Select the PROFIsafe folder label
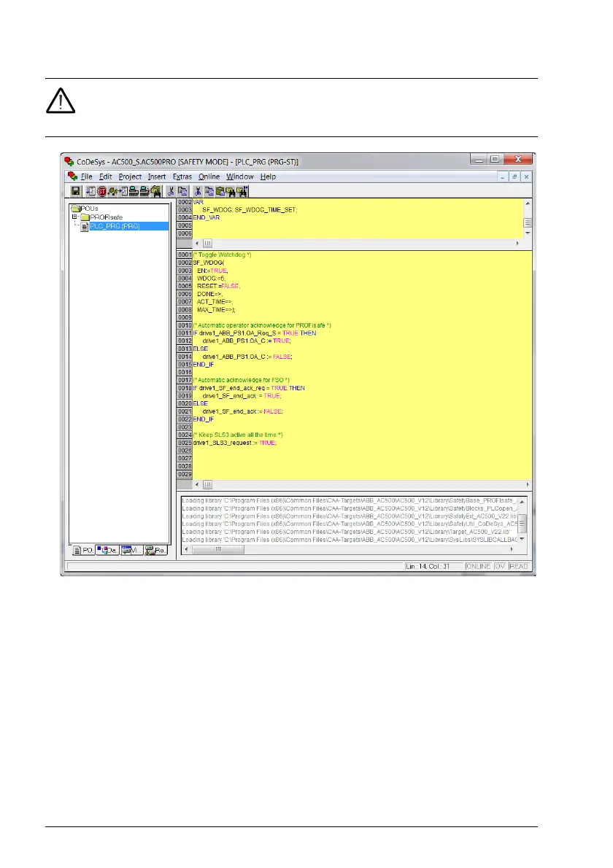 [107, 217]
